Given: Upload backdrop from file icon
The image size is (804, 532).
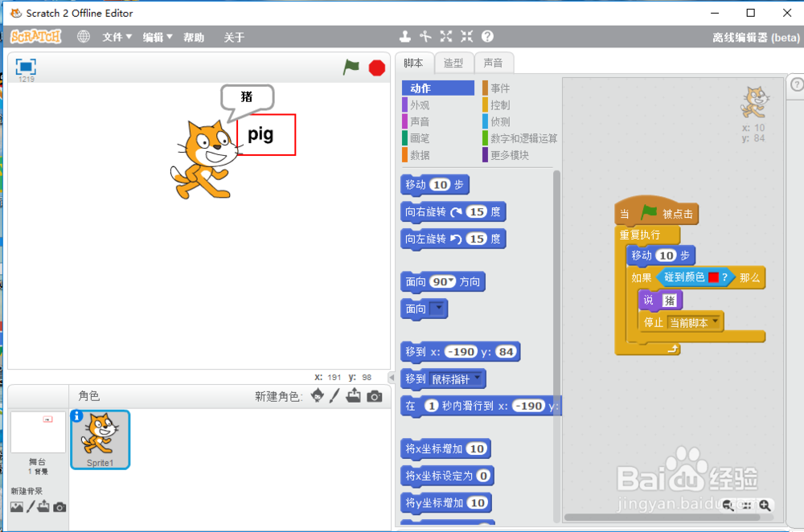Looking at the screenshot, I should (43, 507).
